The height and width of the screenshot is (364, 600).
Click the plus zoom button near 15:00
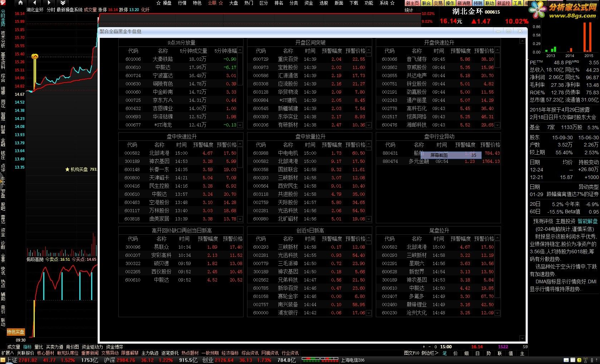(424, 346)
